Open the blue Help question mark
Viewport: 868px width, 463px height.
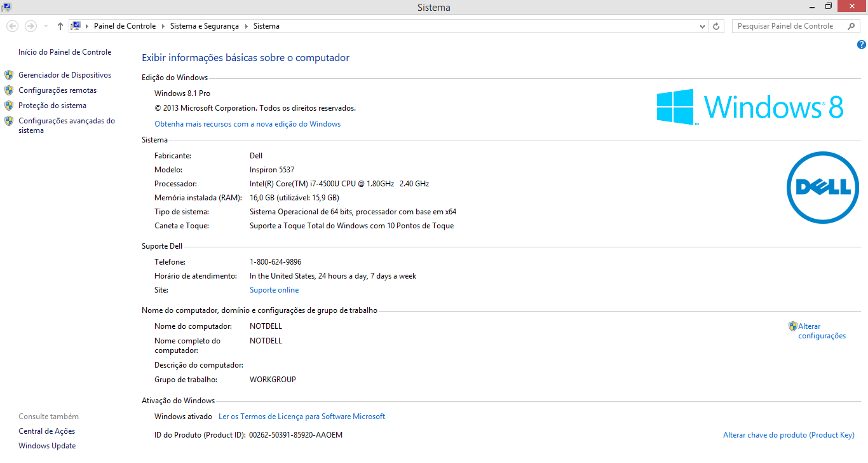[861, 45]
